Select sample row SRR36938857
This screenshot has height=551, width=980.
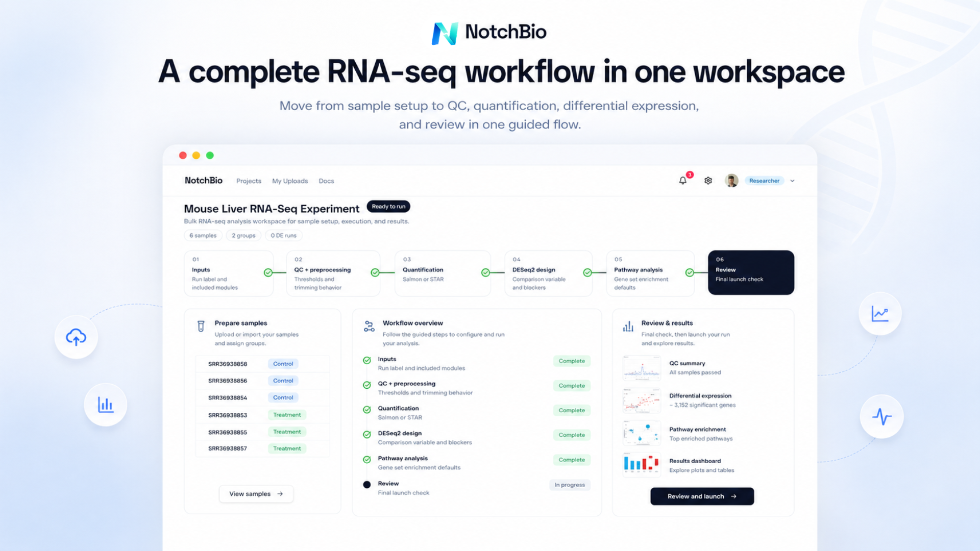coord(262,448)
